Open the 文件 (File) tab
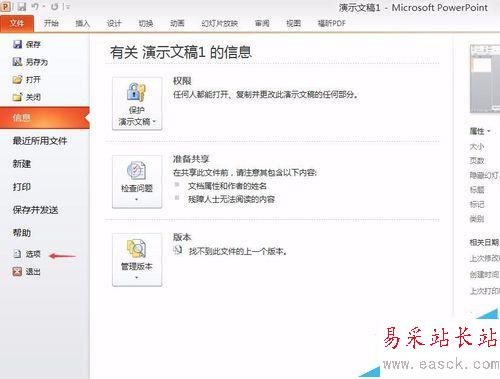500x379 pixels. coord(17,24)
